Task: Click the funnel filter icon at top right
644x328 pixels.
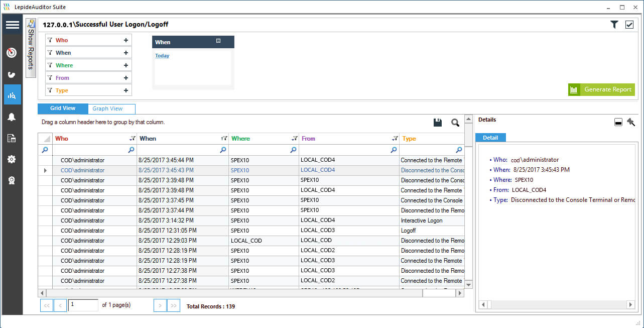Action: point(614,24)
